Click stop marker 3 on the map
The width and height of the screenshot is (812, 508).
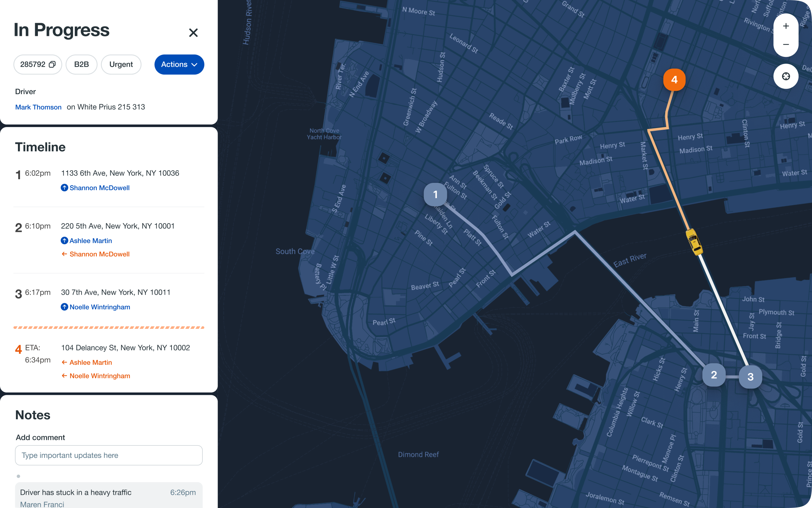(750, 377)
